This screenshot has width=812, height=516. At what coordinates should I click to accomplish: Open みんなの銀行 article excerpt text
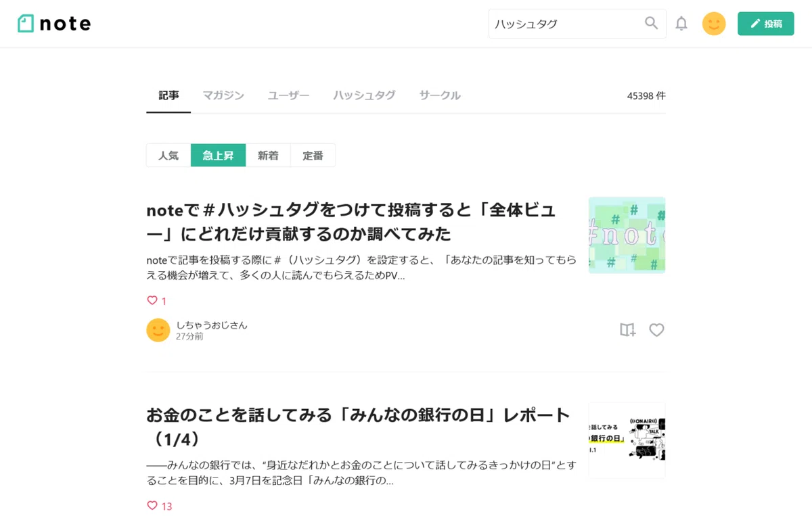coord(361,473)
